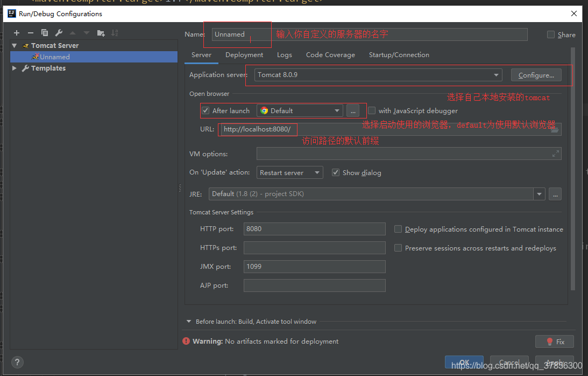588x376 pixels.
Task: Click the HTTP port field showing 8080
Action: click(x=315, y=229)
